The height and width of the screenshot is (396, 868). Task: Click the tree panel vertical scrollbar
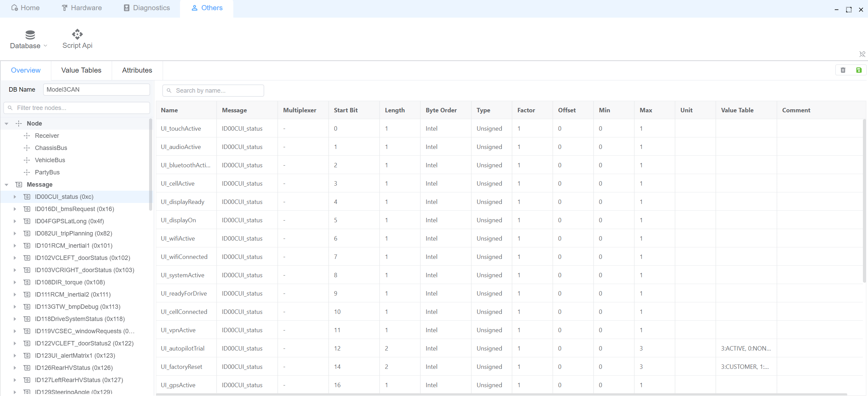pos(150,165)
